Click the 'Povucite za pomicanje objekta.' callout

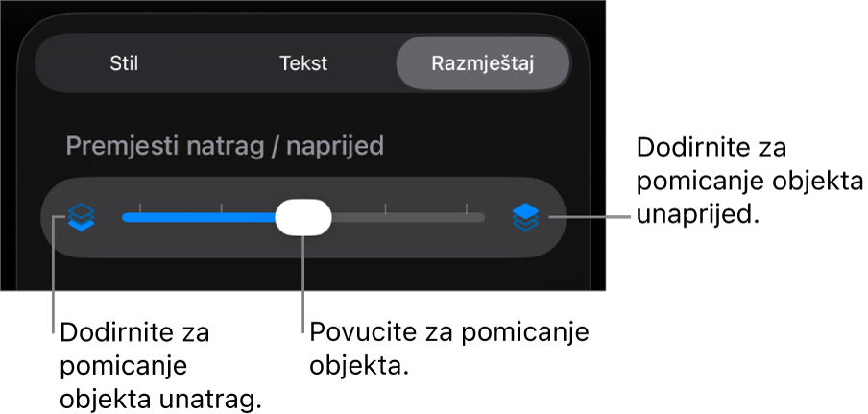point(449,350)
